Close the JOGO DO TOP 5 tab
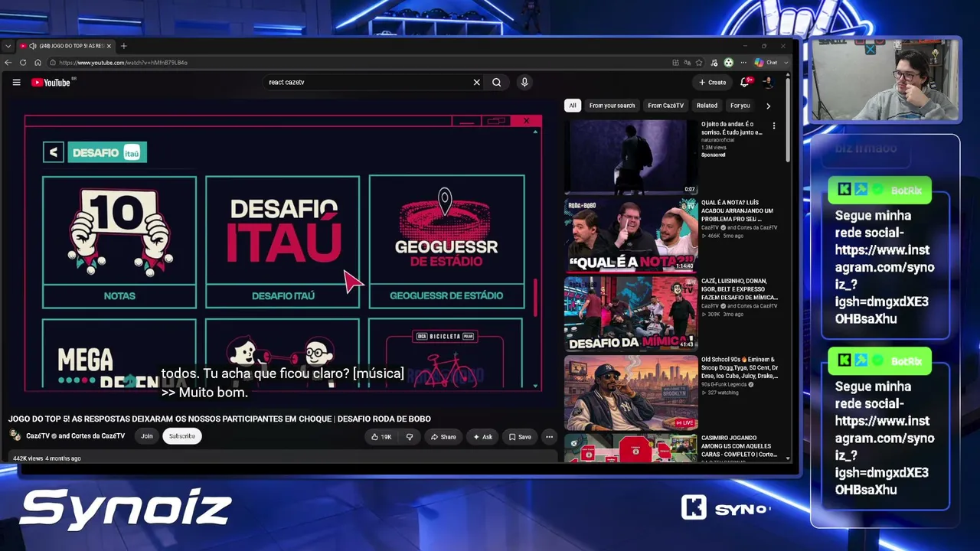The width and height of the screenshot is (980, 551). [x=109, y=46]
